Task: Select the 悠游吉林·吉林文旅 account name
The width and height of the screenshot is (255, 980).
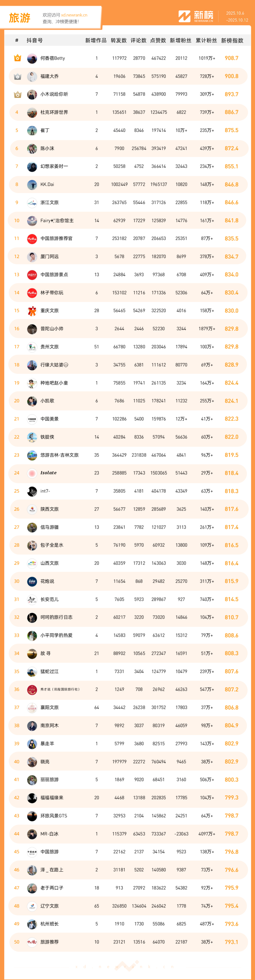Action: click(59, 455)
